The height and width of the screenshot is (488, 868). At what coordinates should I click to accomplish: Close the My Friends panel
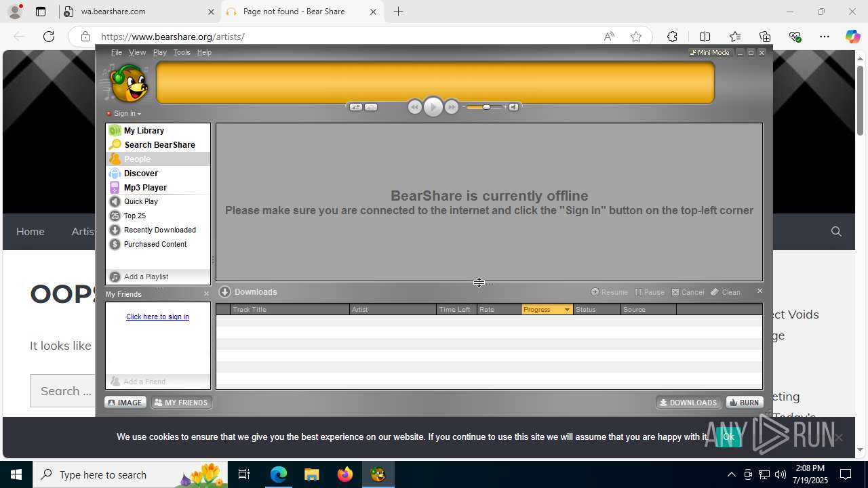click(206, 293)
